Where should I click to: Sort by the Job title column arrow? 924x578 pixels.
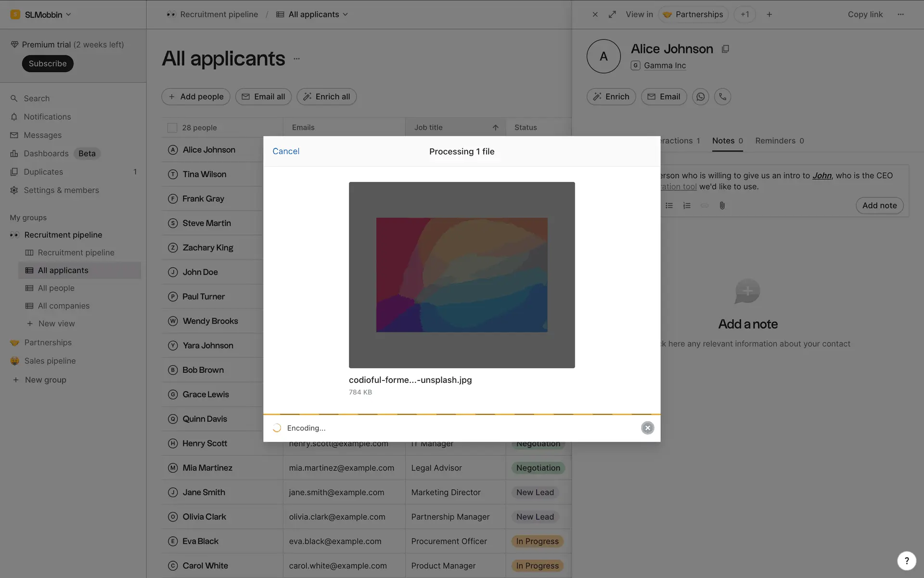[x=495, y=128]
